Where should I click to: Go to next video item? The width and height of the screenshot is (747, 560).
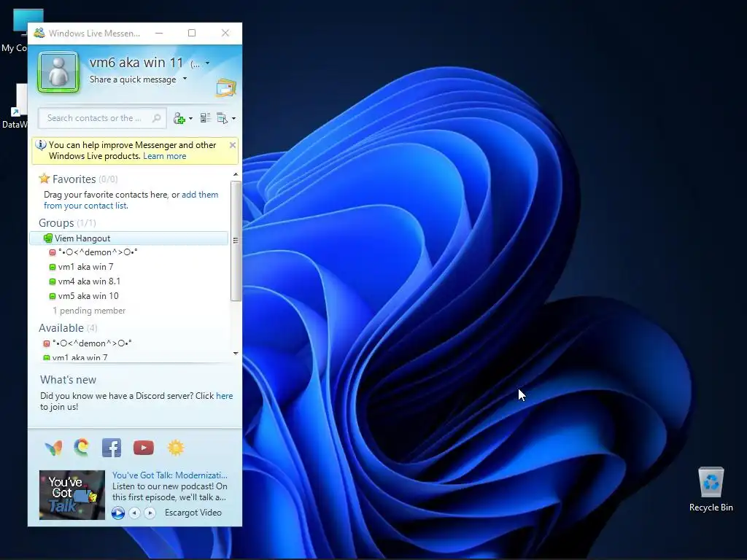pos(150,513)
